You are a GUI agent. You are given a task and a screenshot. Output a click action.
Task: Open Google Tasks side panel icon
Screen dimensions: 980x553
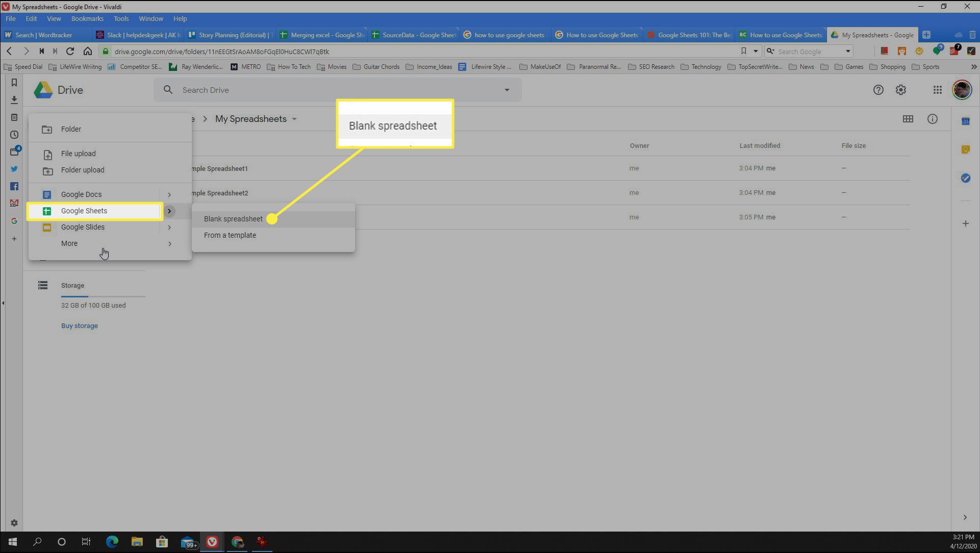coord(965,178)
